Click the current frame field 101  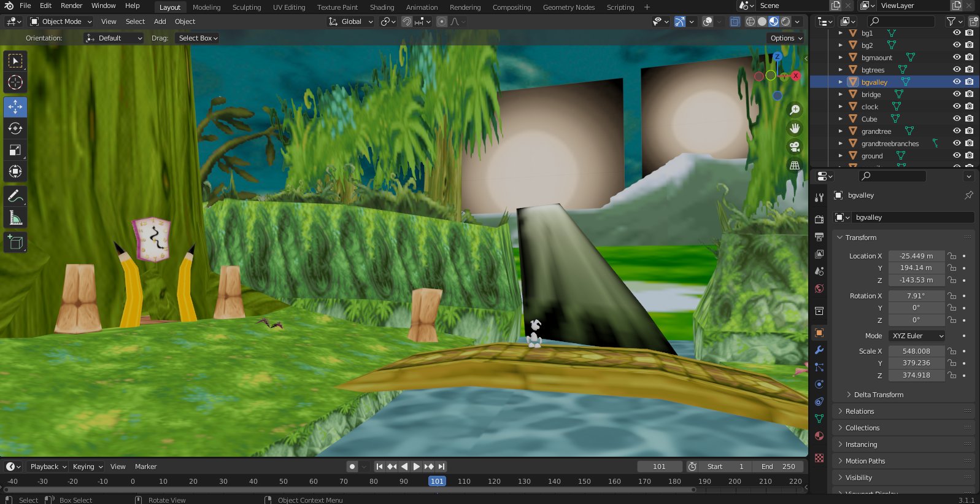(660, 467)
